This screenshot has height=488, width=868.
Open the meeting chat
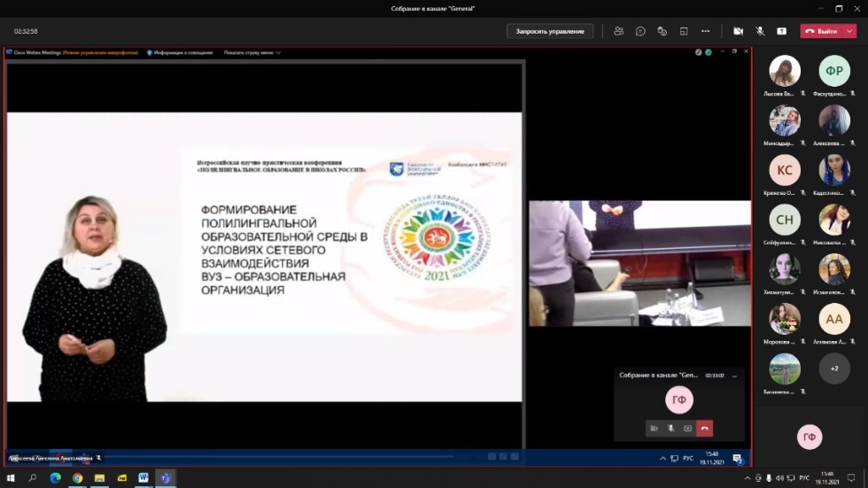(x=640, y=31)
